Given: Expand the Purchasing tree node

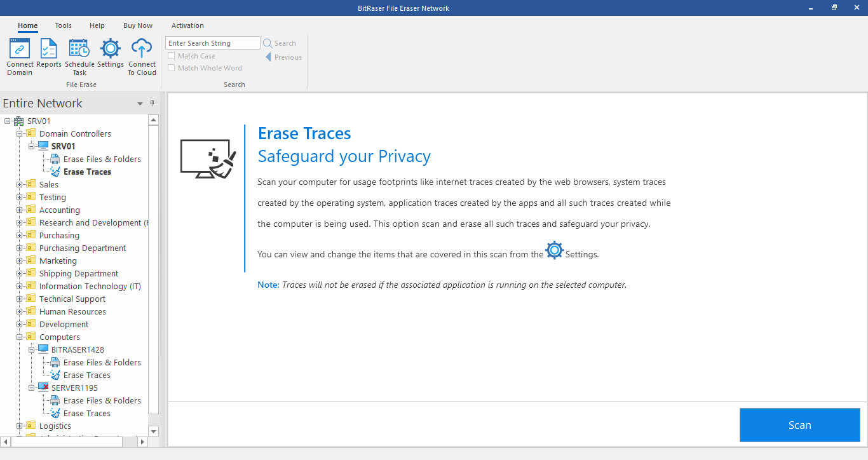Looking at the screenshot, I should point(19,235).
